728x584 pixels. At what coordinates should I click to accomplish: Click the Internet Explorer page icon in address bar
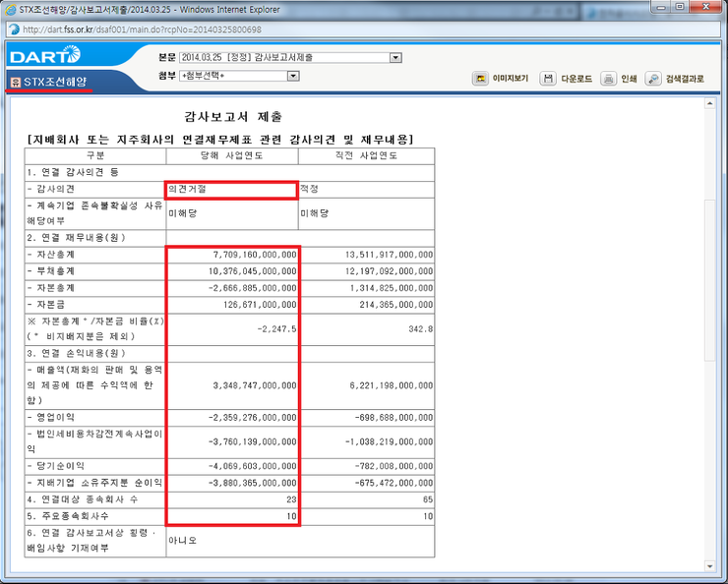(x=15, y=29)
